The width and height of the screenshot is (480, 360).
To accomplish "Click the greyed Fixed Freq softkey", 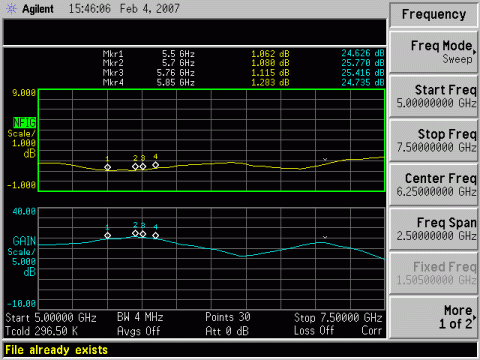I will click(434, 273).
